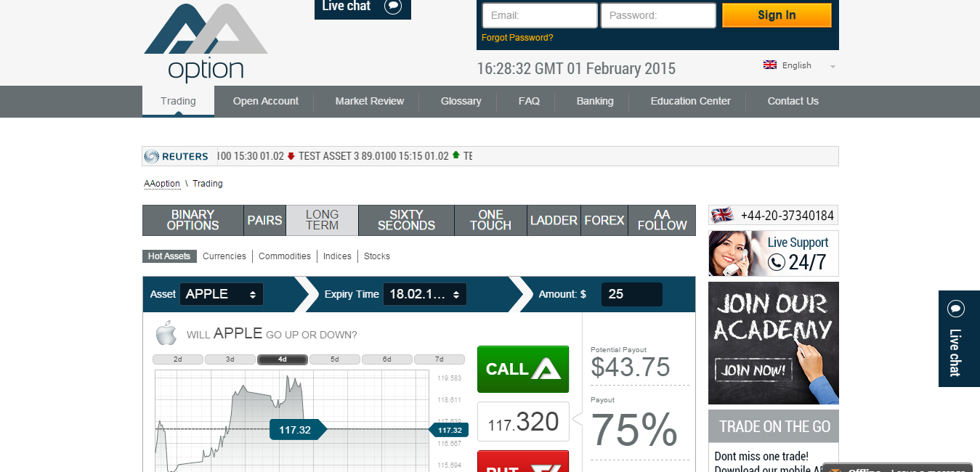
Task: Open the Trading nav tab
Action: (x=178, y=101)
